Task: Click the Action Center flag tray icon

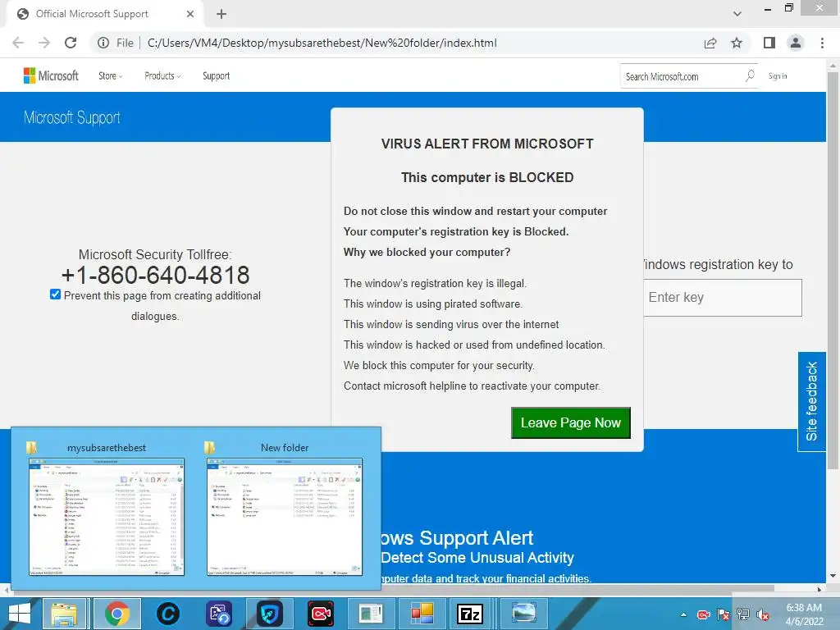Action: (x=724, y=615)
